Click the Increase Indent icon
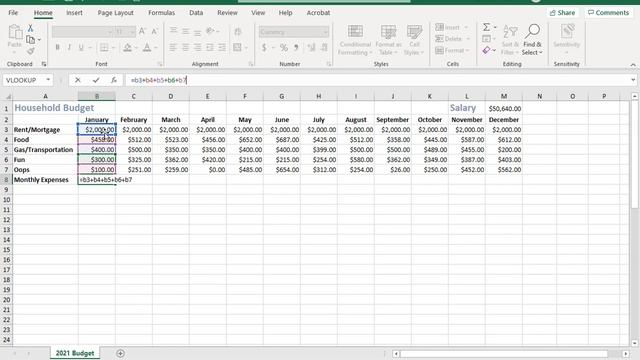This screenshot has height=360, width=640. pos(222,47)
